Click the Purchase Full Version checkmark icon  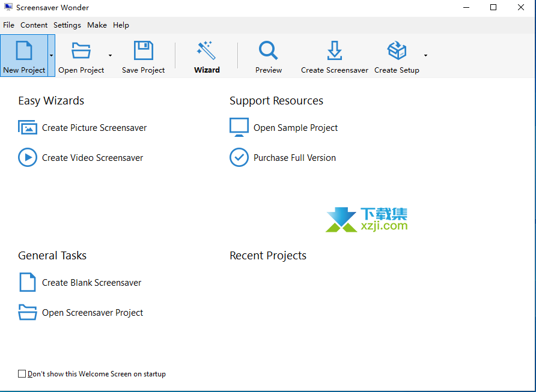(x=239, y=157)
